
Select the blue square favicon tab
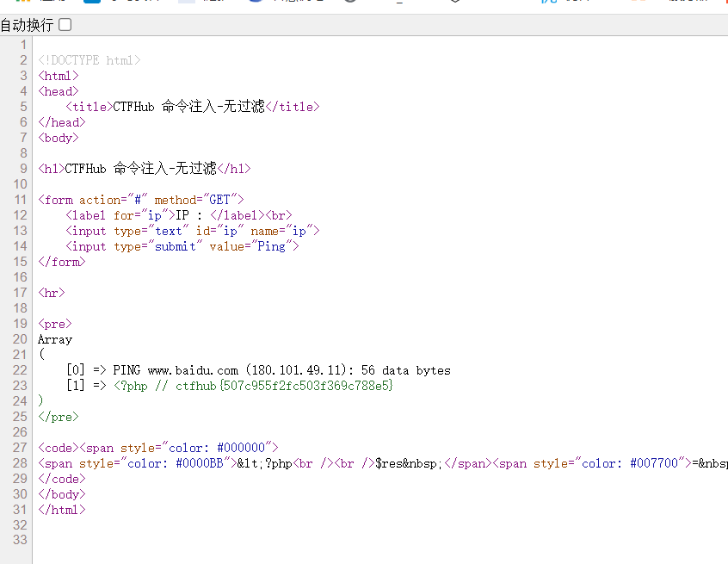pos(90,4)
